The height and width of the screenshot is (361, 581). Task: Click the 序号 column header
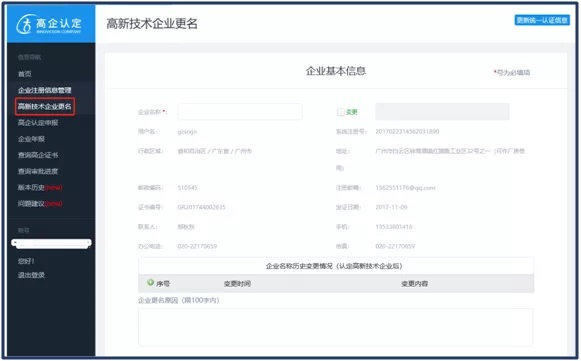(x=163, y=284)
